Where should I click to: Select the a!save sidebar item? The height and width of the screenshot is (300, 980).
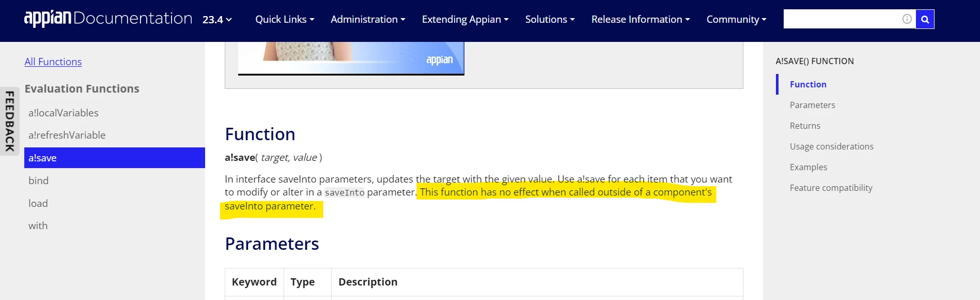[x=115, y=158]
